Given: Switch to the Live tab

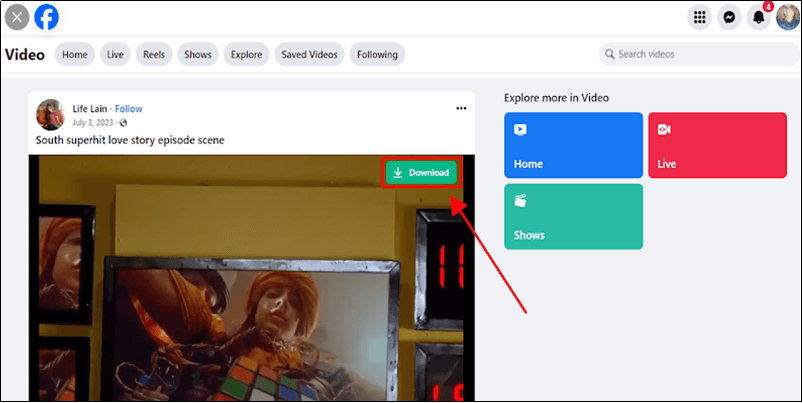Looking at the screenshot, I should tap(115, 54).
